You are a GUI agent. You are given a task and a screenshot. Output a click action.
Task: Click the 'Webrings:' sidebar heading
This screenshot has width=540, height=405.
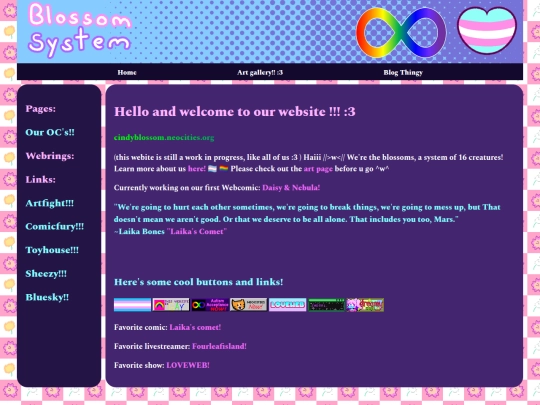50,156
